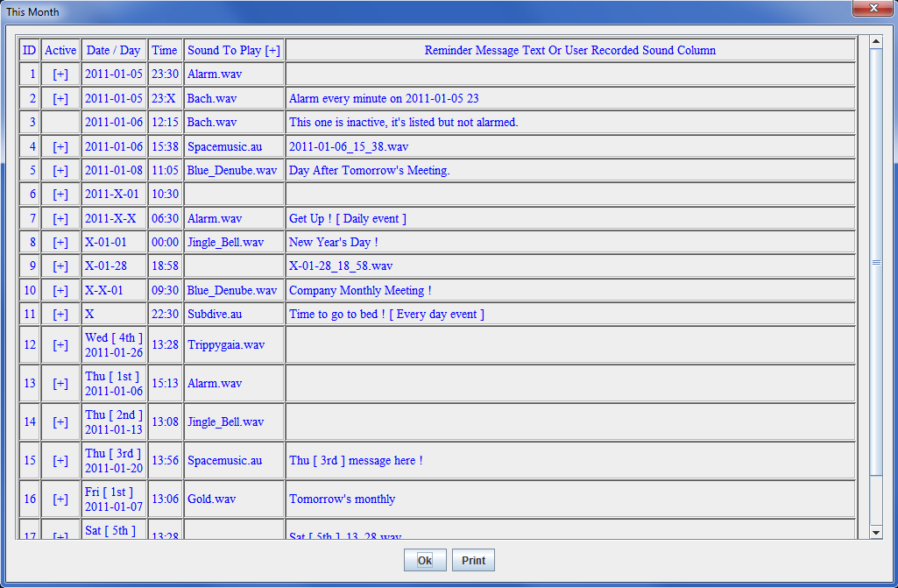The height and width of the screenshot is (588, 898).
Task: Click the empty Active cell in row 3
Action: pyautogui.click(x=60, y=123)
